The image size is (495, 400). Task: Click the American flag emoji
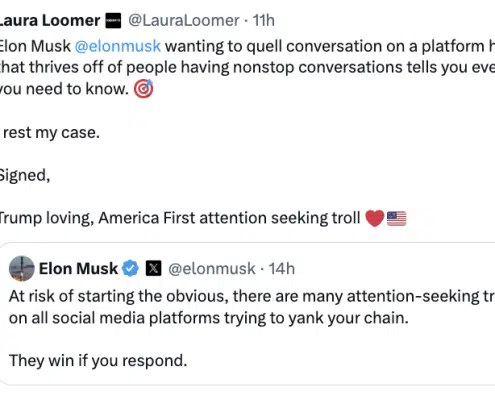pyautogui.click(x=397, y=219)
